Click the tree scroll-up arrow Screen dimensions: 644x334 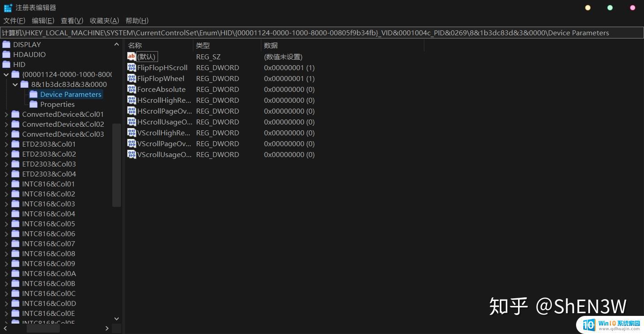point(116,44)
